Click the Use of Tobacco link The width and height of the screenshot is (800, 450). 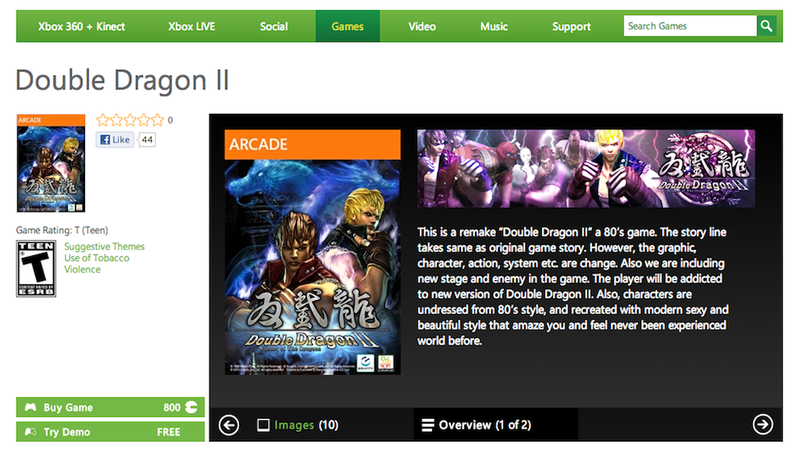click(x=96, y=258)
